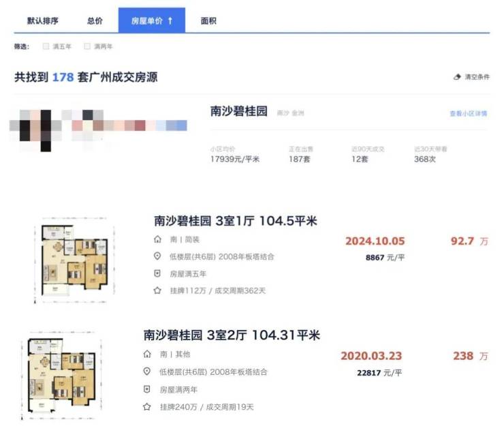The image size is (504, 437).
Task: Click shield icon beside 房屋满两年
Action: pyautogui.click(x=147, y=389)
